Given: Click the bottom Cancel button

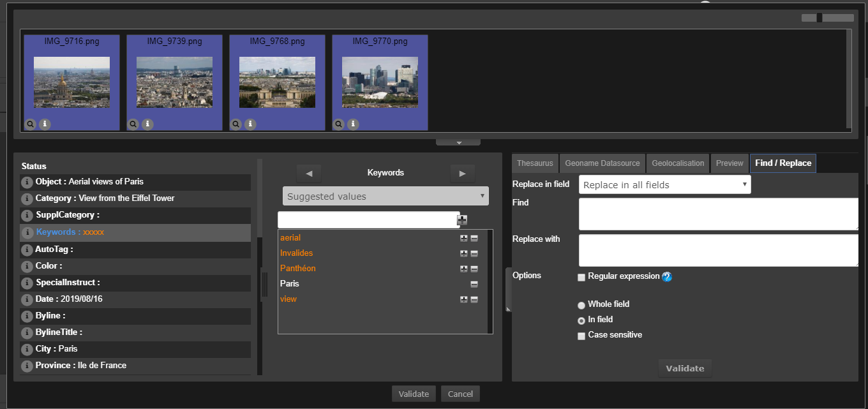Looking at the screenshot, I should click(460, 394).
